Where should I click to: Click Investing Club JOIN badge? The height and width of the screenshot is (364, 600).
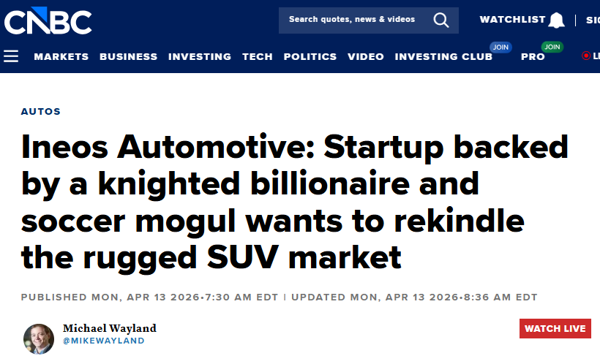tap(500, 47)
